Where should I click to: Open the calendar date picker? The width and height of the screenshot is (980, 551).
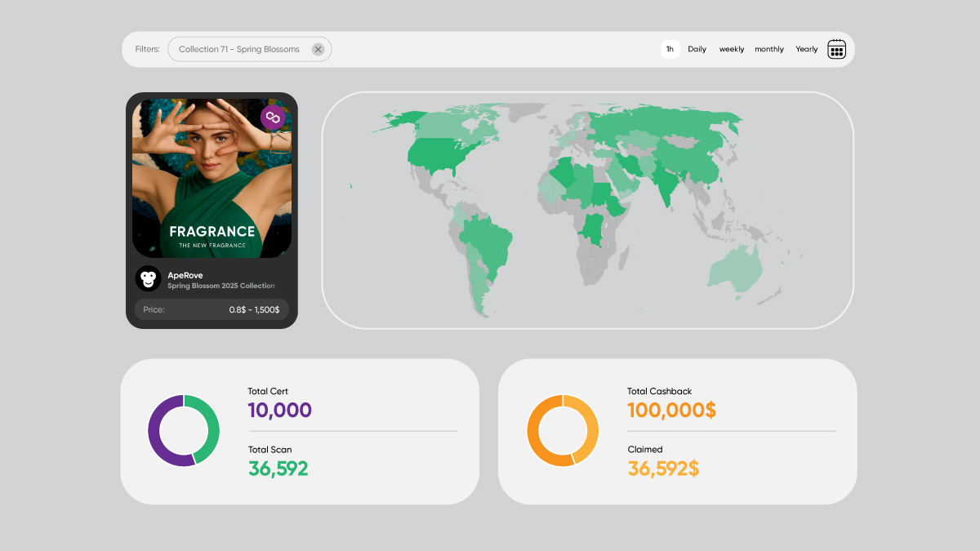tap(836, 49)
